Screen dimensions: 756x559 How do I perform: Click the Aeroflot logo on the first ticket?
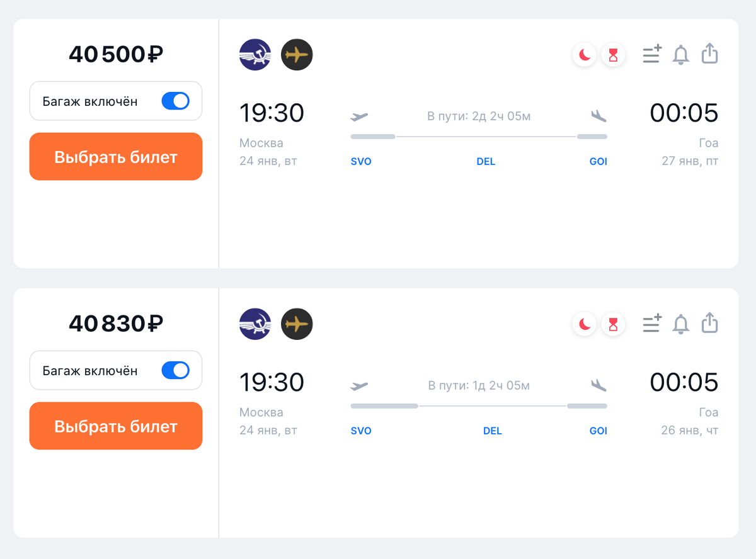[x=255, y=55]
